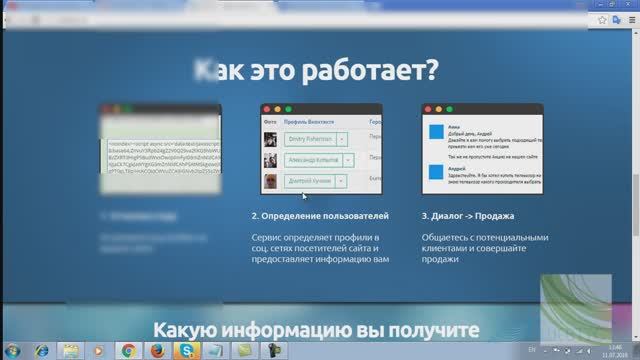Click the heading "Как это работает?"
The height and width of the screenshot is (360, 640).
coord(316,70)
